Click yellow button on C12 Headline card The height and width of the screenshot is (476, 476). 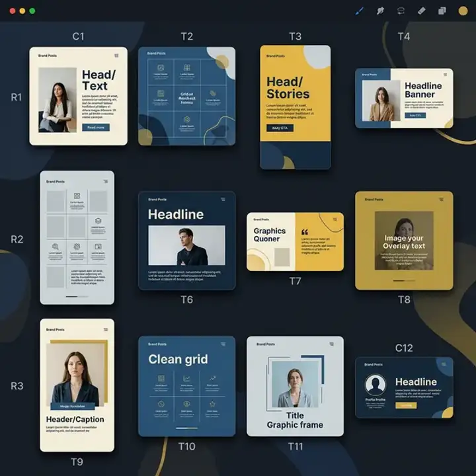pyautogui.click(x=406, y=405)
